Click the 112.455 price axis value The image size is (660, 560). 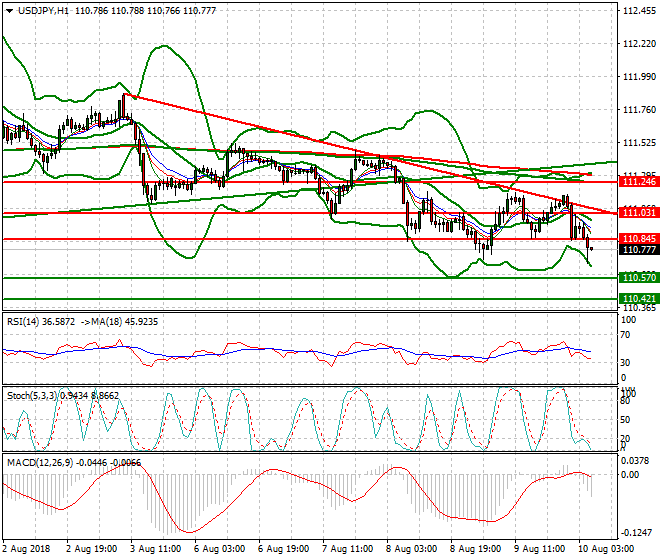pyautogui.click(x=639, y=11)
